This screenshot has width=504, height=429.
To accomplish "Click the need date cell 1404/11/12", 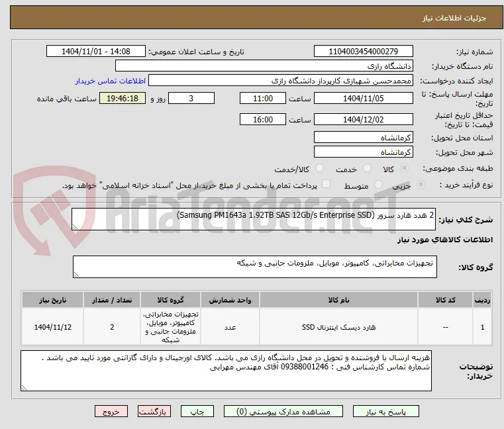I will tap(53, 327).
